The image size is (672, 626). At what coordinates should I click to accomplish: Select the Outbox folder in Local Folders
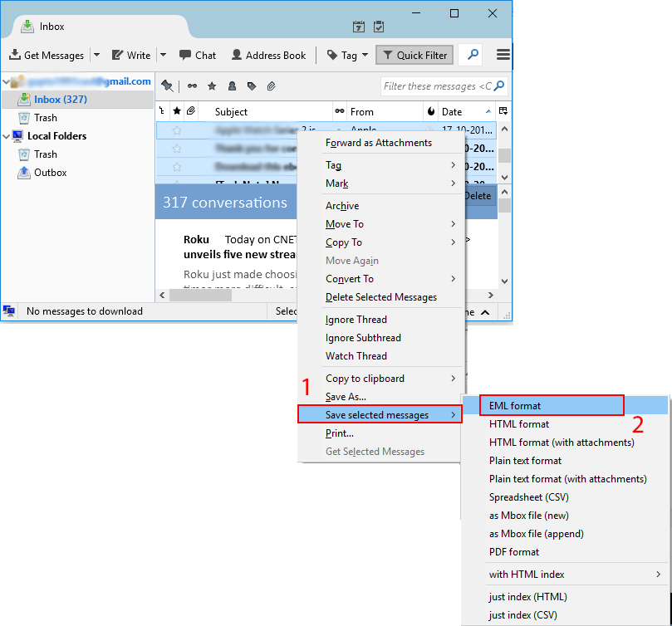pos(50,173)
